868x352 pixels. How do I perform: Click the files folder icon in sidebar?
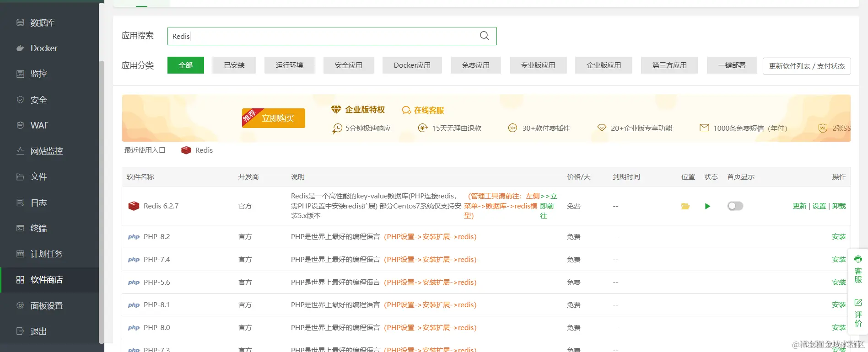coord(20,176)
